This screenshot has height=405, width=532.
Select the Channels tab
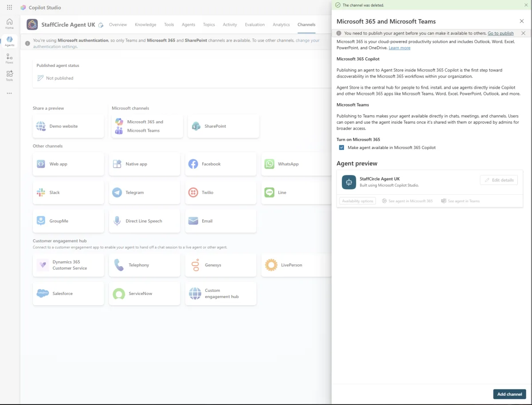pyautogui.click(x=306, y=25)
